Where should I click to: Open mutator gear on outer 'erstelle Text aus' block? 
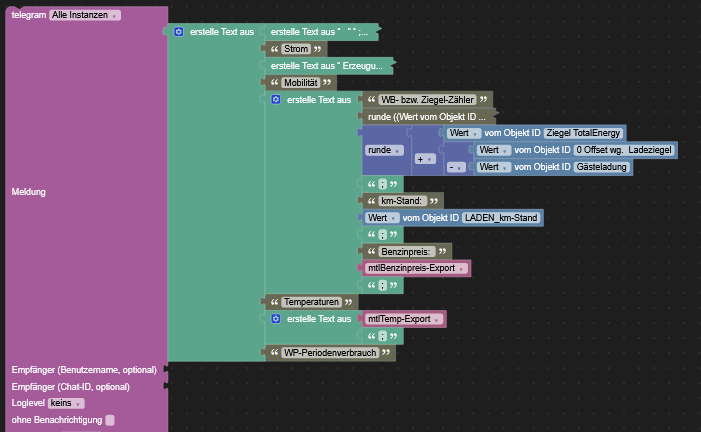tap(179, 32)
